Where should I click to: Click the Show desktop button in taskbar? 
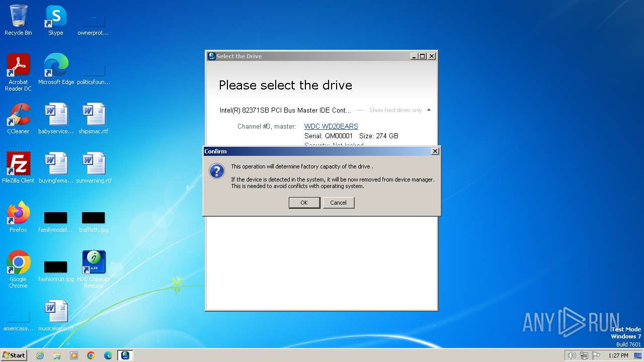click(638, 355)
